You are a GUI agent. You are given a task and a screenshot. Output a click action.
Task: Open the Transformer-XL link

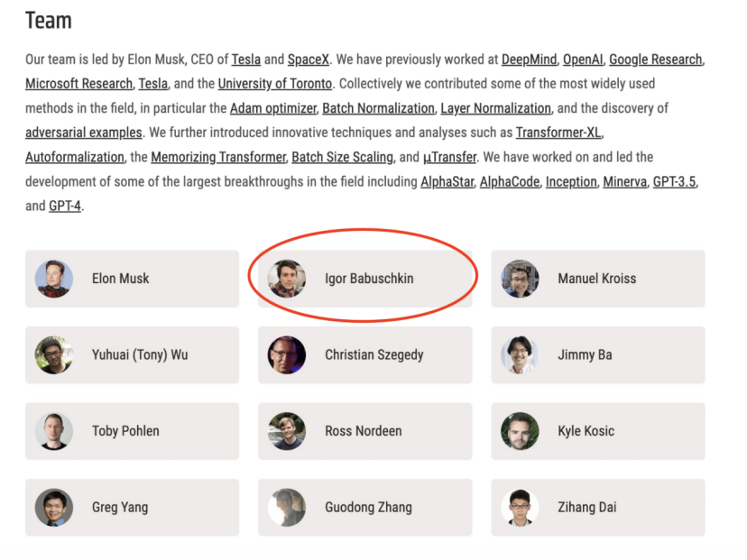point(558,133)
